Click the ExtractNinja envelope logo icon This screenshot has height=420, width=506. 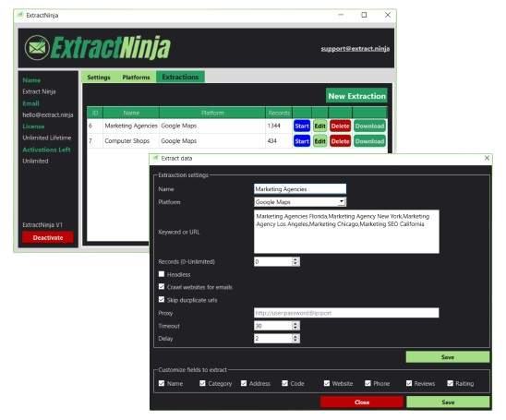click(x=37, y=48)
